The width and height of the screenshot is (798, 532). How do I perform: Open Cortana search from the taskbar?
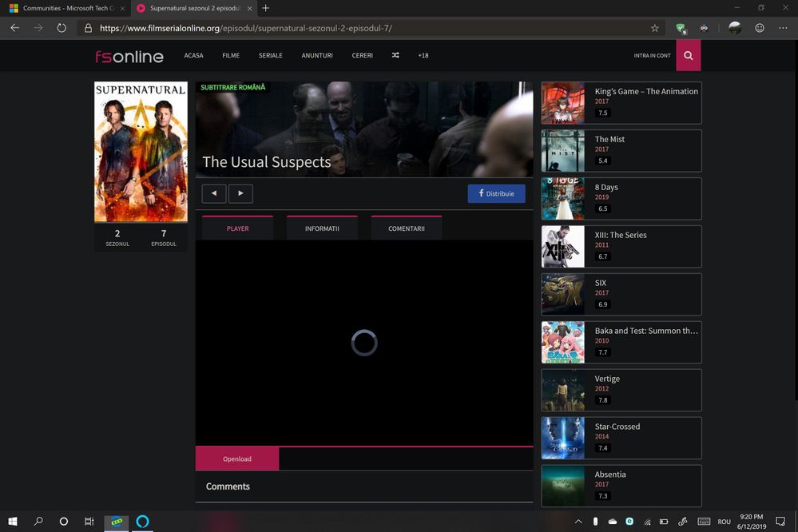[x=38, y=522]
